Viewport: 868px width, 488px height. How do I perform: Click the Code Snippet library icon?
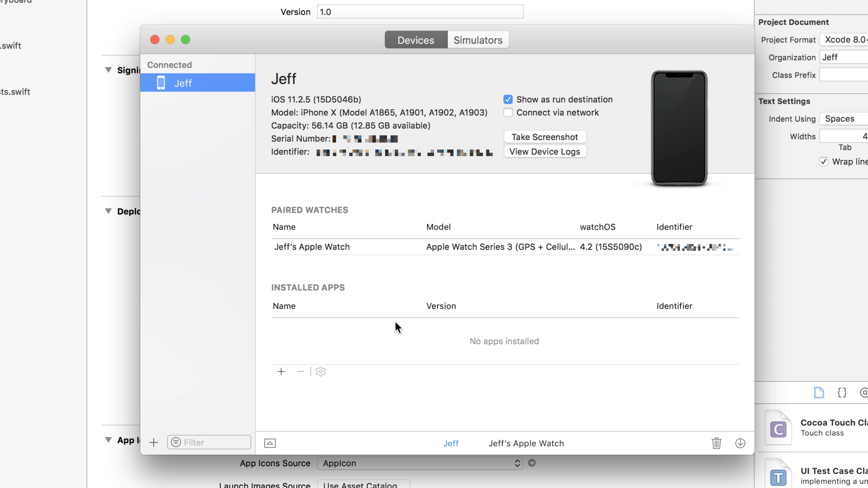(842, 392)
